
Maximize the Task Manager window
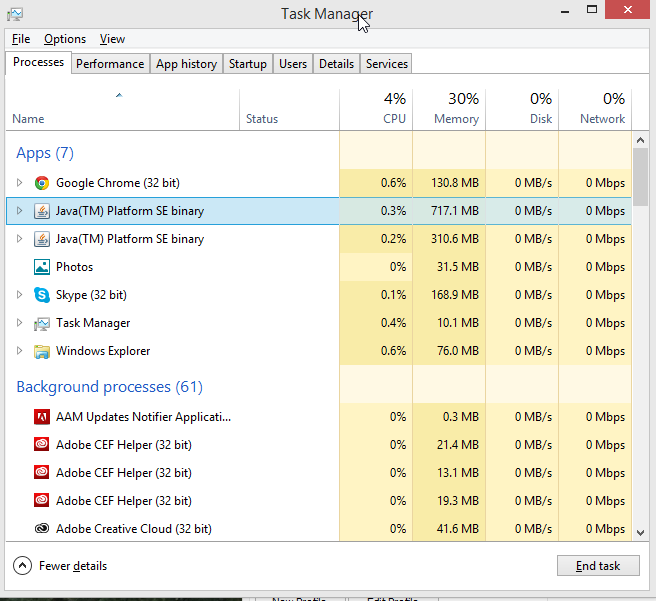click(592, 10)
